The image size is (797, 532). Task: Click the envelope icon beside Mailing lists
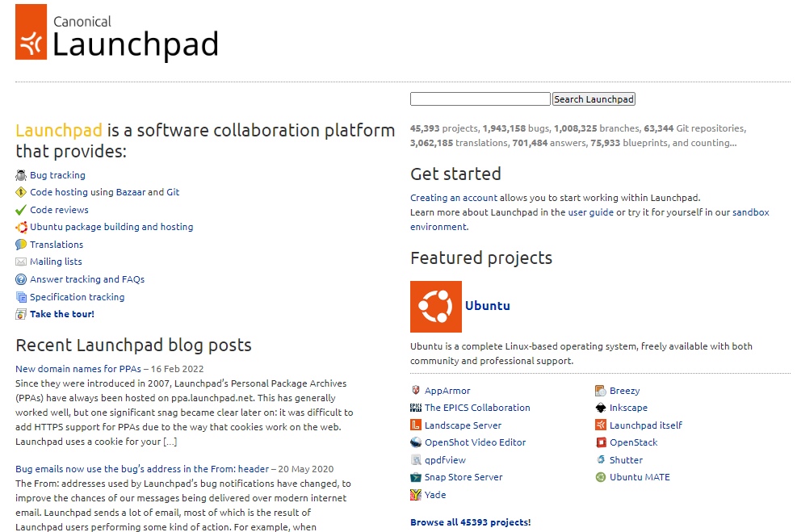21,262
